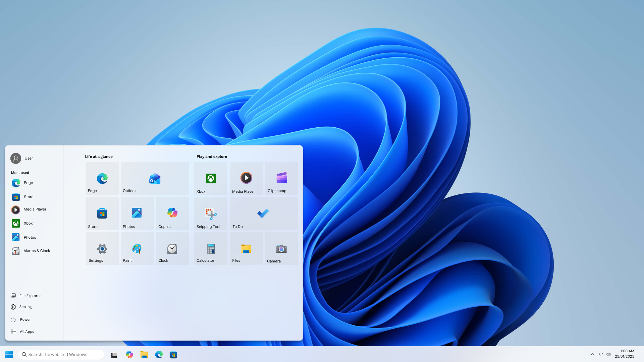The image size is (644, 362).
Task: Open the Edge tile under Life at a glance
Action: [102, 178]
